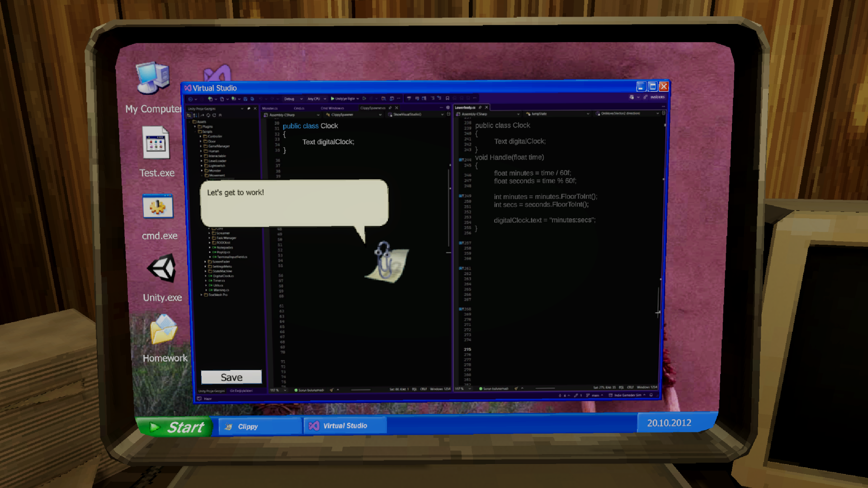Click the bookmark icon in toolbar
This screenshot has width=868, height=488.
coord(447,98)
